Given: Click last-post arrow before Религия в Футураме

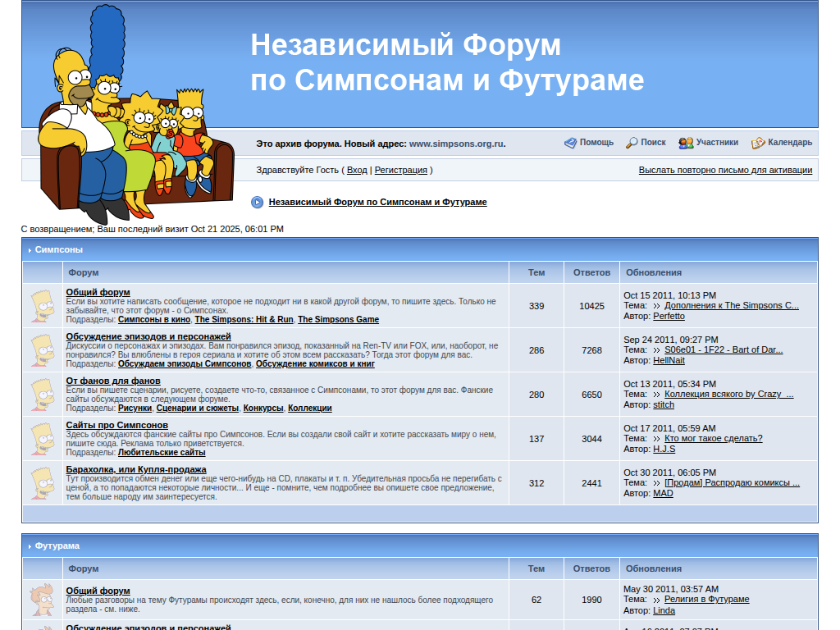Looking at the screenshot, I should point(656,600).
